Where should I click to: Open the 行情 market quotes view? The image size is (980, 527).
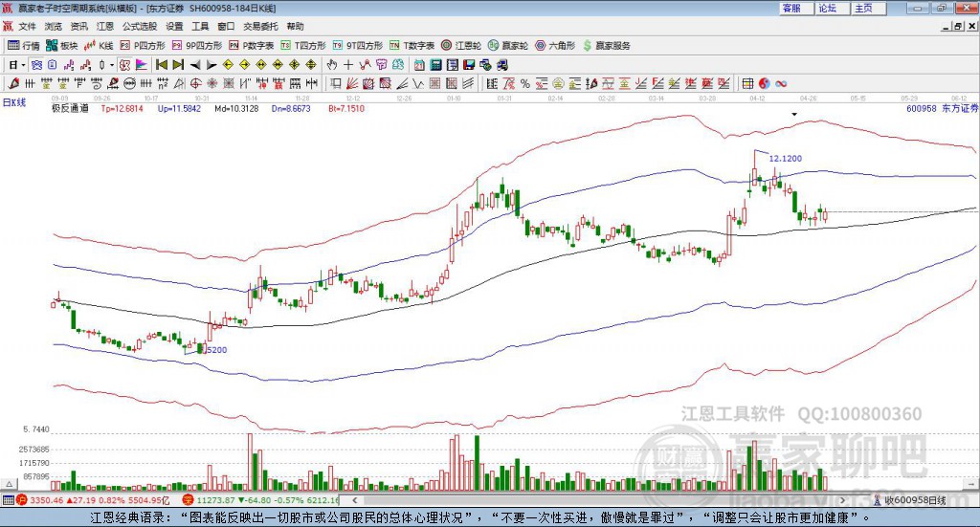pyautogui.click(x=23, y=46)
